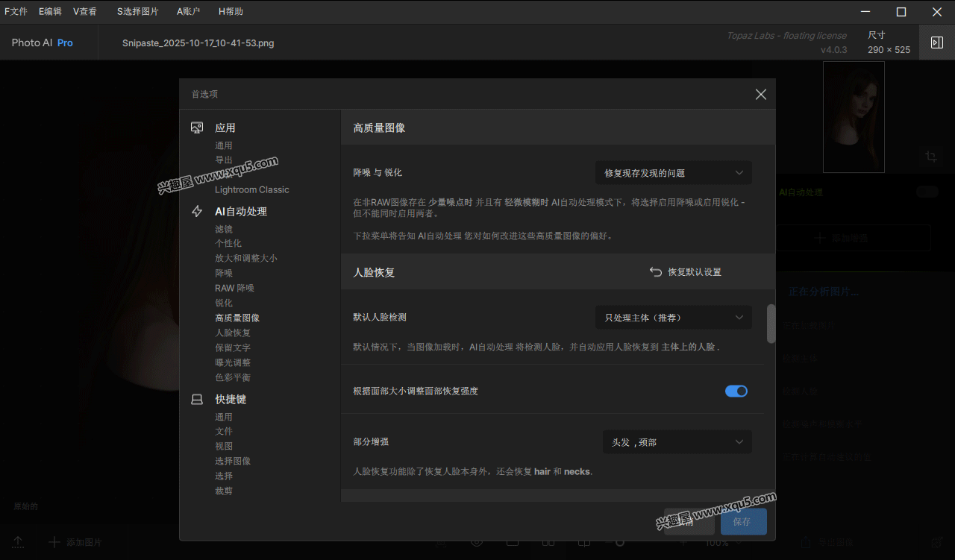
Task: Disable the 根据面部大小调整面部恢复强度 switch
Action: 736,391
